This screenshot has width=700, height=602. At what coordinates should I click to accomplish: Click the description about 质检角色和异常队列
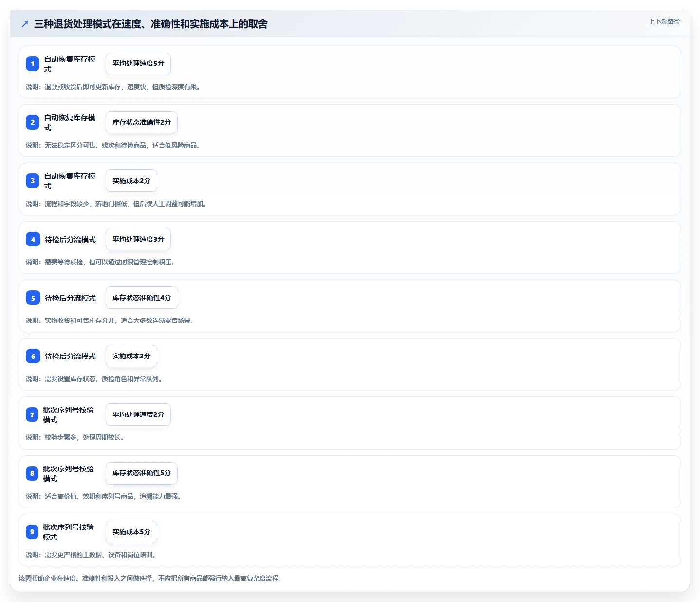[94, 379]
